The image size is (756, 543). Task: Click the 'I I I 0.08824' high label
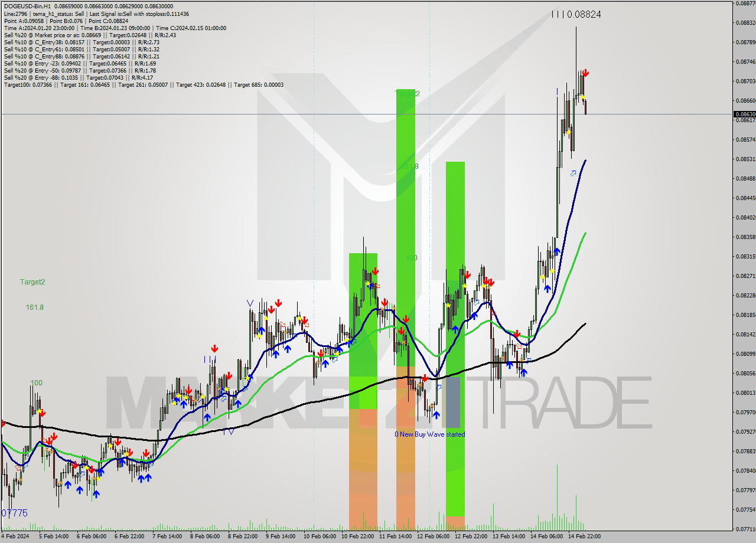(x=576, y=14)
